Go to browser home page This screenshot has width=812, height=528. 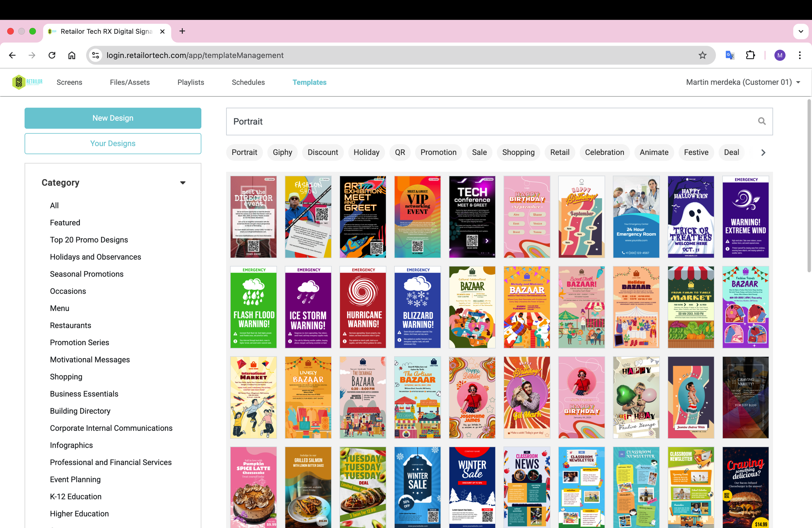coord(72,55)
